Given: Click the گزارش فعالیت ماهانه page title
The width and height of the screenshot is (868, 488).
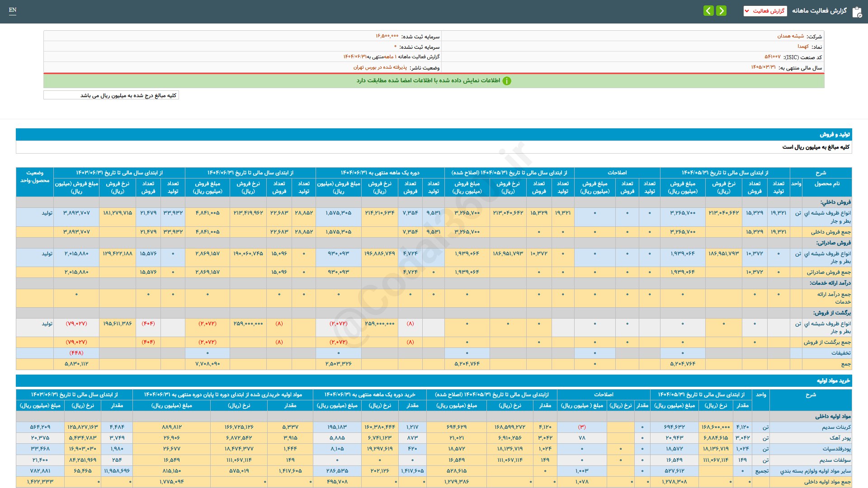Looking at the screenshot, I should coord(819,11).
